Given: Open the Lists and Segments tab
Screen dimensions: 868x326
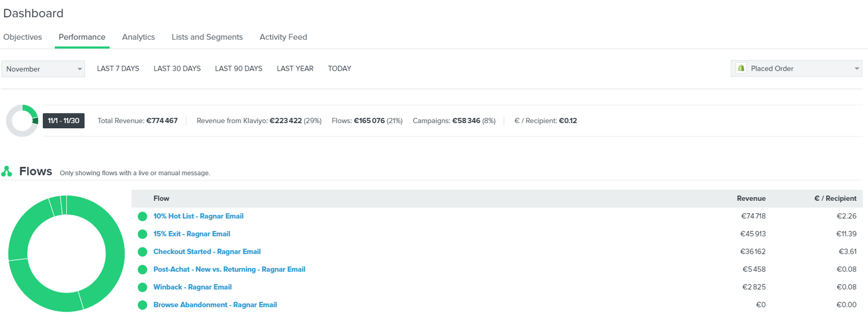Looking at the screenshot, I should pos(207,37).
